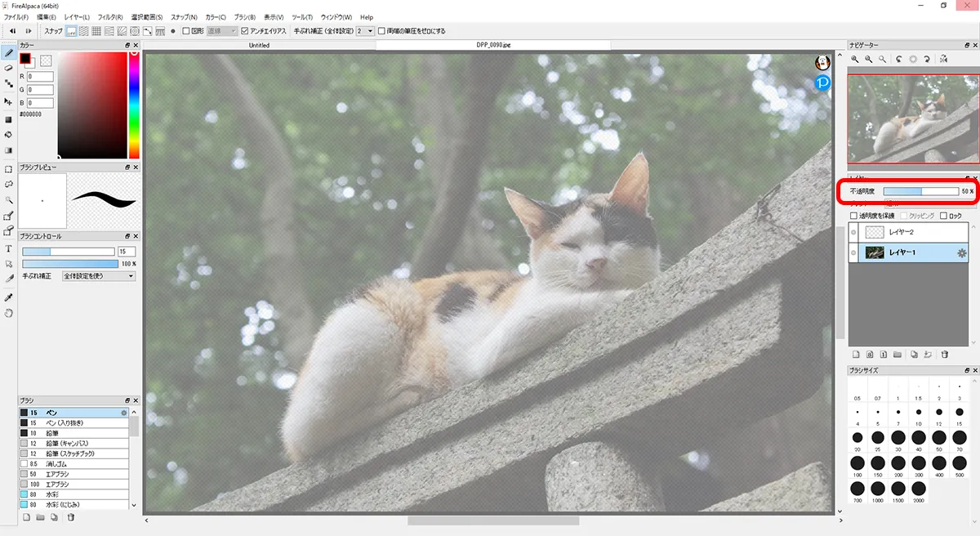Screen dimensions: 980x536
Task: Open the 手ぶれ補正 value dropdown in toolbar
Action: [x=365, y=31]
